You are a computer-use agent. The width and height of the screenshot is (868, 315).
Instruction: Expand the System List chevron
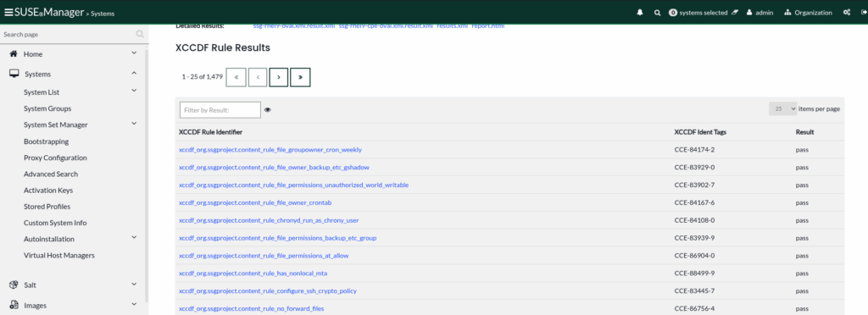[x=134, y=91]
